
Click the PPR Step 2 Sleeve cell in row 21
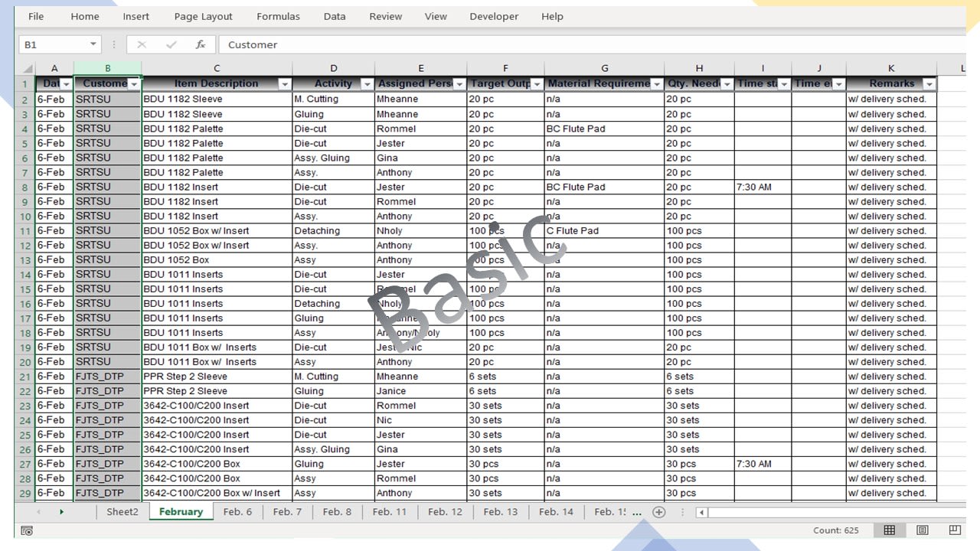click(x=217, y=377)
